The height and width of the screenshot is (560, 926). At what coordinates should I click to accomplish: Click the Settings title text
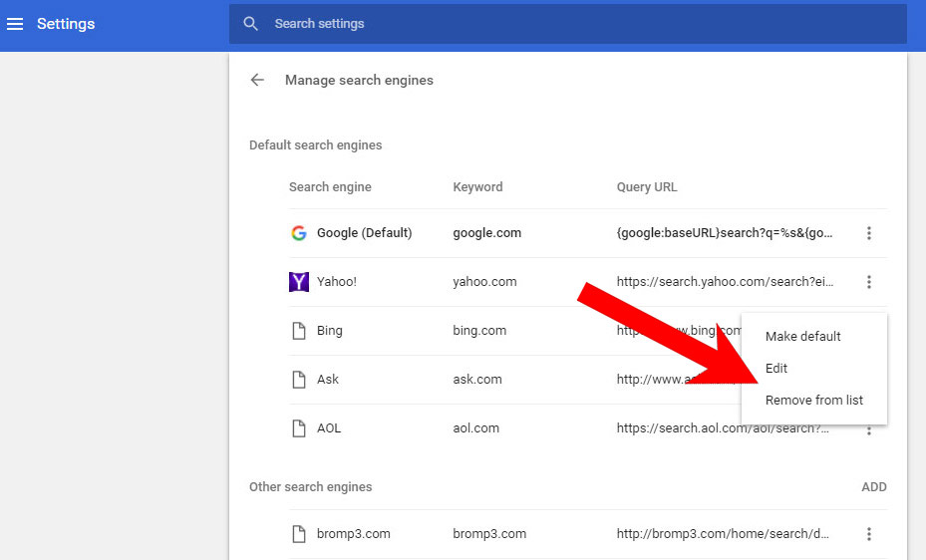[x=66, y=24]
